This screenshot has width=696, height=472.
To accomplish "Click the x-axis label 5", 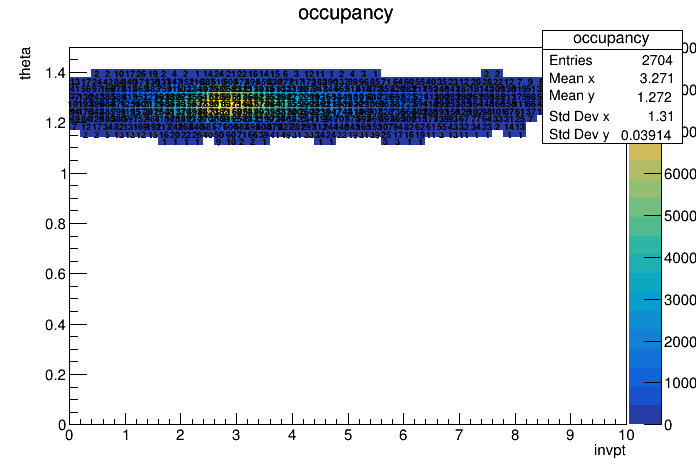I will (x=348, y=435).
